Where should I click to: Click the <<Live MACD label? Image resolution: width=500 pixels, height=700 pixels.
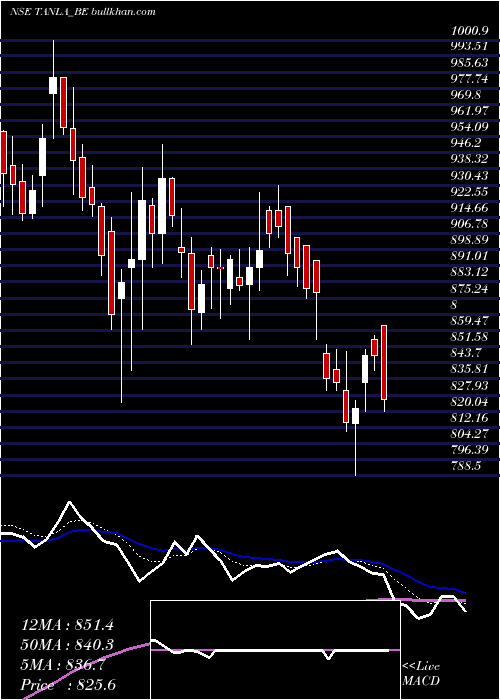click(x=421, y=674)
